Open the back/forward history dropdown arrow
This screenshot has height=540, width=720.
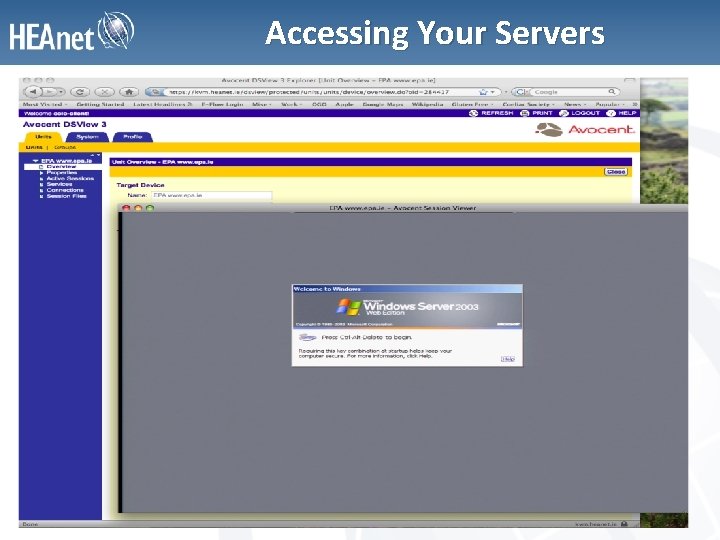[x=61, y=92]
